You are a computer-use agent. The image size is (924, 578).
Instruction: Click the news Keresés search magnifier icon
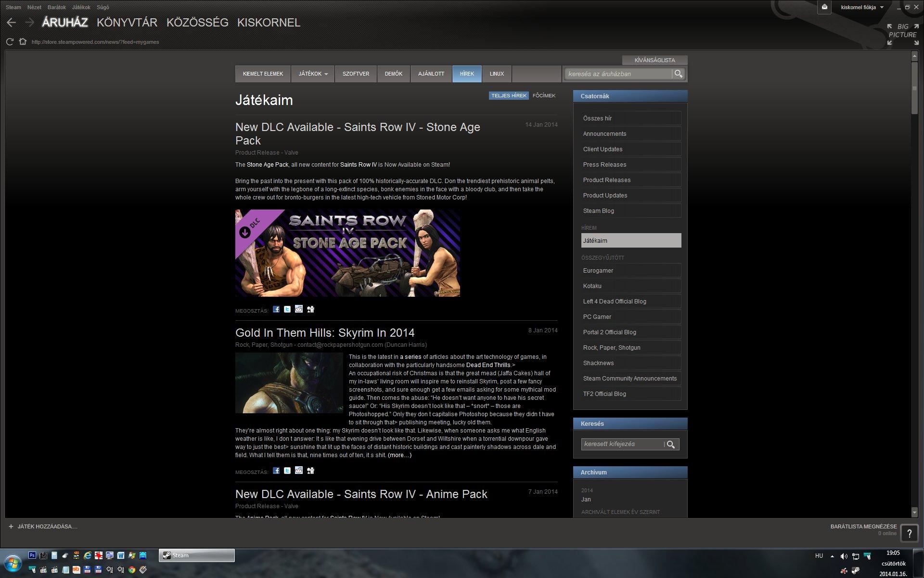[x=670, y=444]
